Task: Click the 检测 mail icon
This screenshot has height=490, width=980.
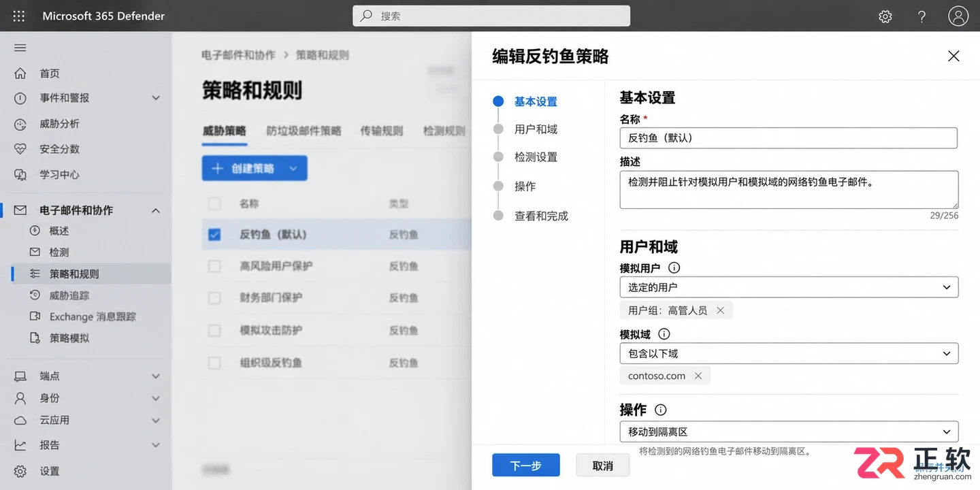Action: (x=35, y=252)
